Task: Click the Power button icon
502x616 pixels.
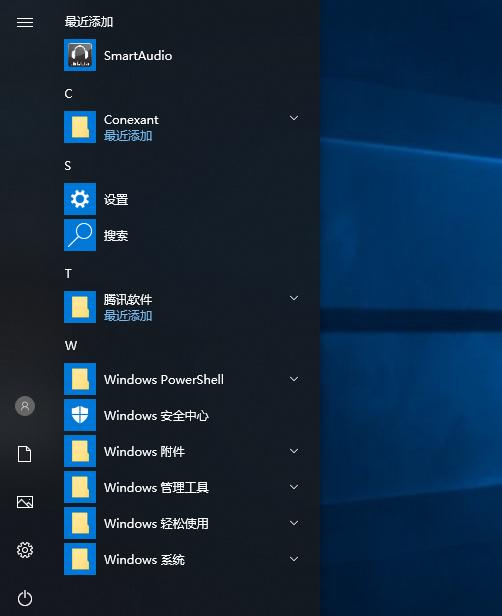Action: coord(25,598)
